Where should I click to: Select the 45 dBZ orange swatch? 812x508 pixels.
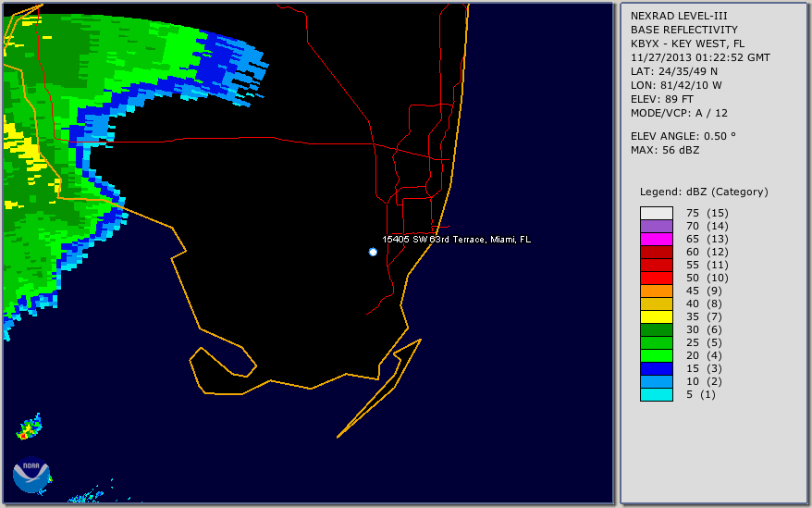[657, 291]
